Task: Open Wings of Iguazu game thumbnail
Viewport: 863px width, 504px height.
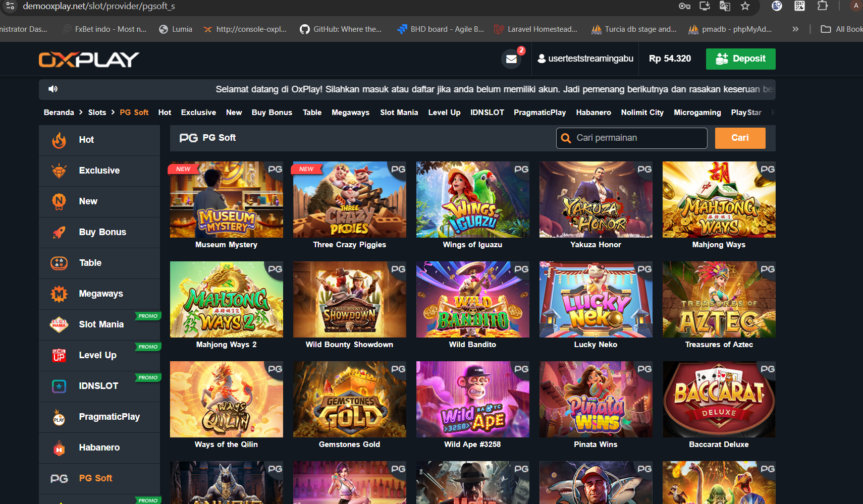Action: 473,200
